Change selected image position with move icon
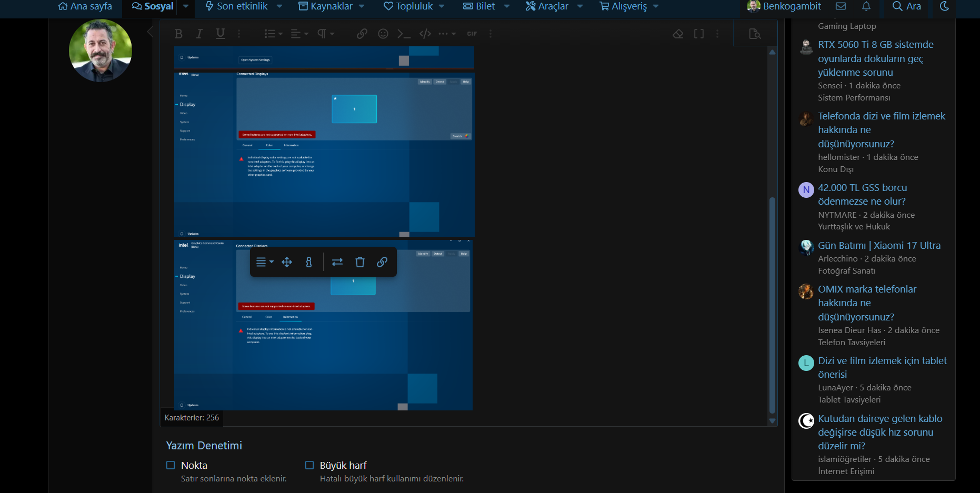Screen dimensions: 980x493 [x=287, y=262]
